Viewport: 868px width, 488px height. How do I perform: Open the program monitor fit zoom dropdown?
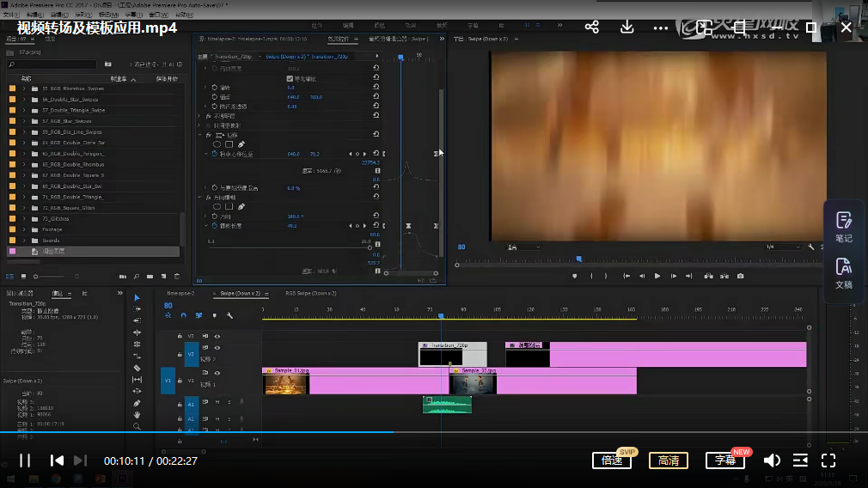click(523, 247)
